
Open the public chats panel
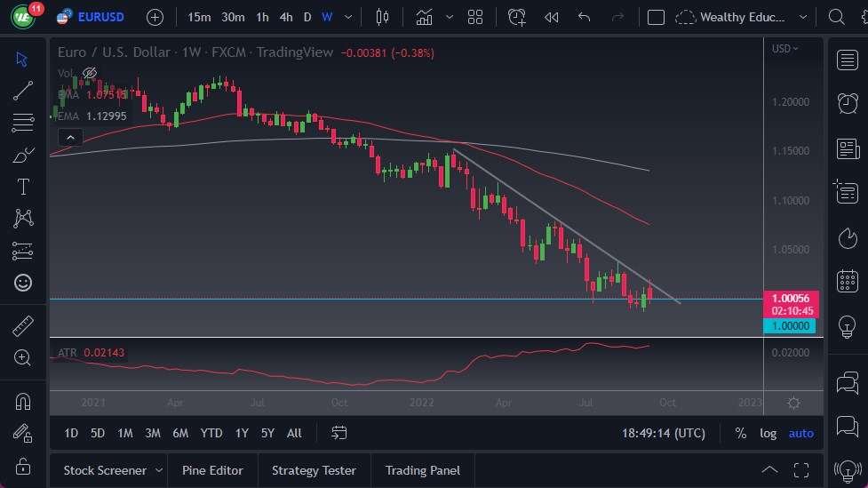coord(848,383)
